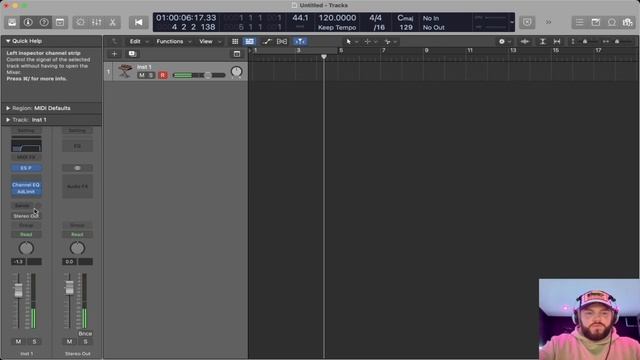Adjust the vertical zoom slider
Image resolution: width=640 pixels, height=360 pixels.
point(585,41)
